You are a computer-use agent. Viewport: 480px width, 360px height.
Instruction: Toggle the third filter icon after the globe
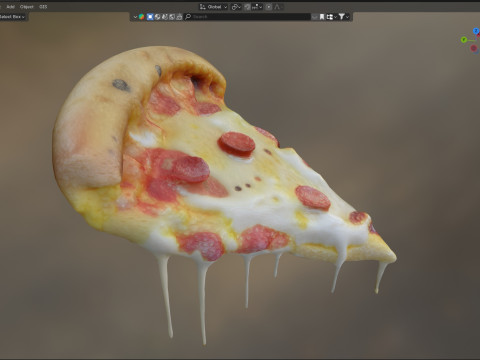[x=165, y=17]
